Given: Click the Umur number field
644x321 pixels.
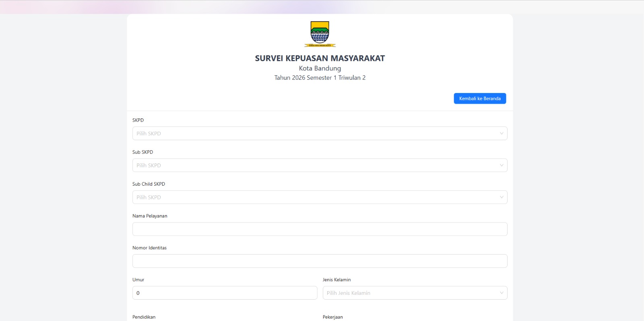Looking at the screenshot, I should point(225,293).
